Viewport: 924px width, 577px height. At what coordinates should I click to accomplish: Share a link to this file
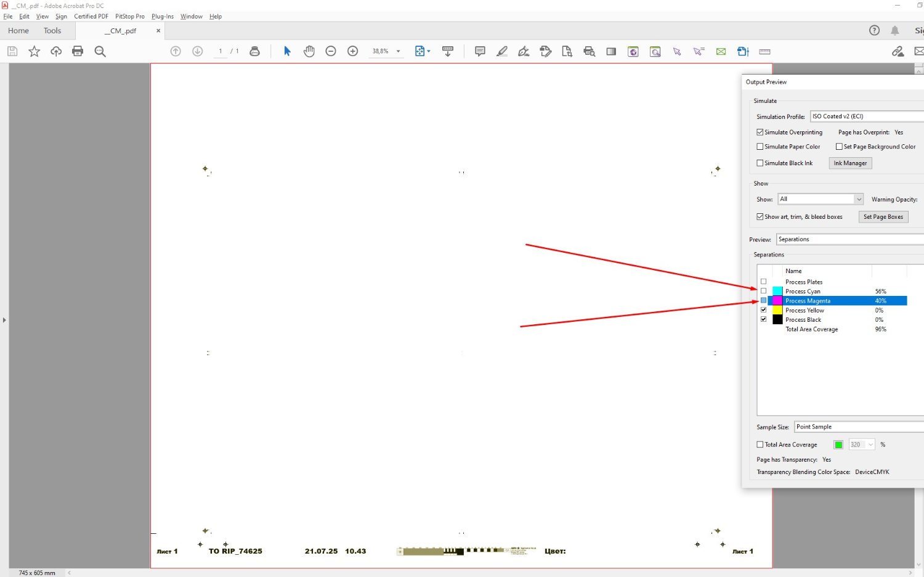(898, 51)
